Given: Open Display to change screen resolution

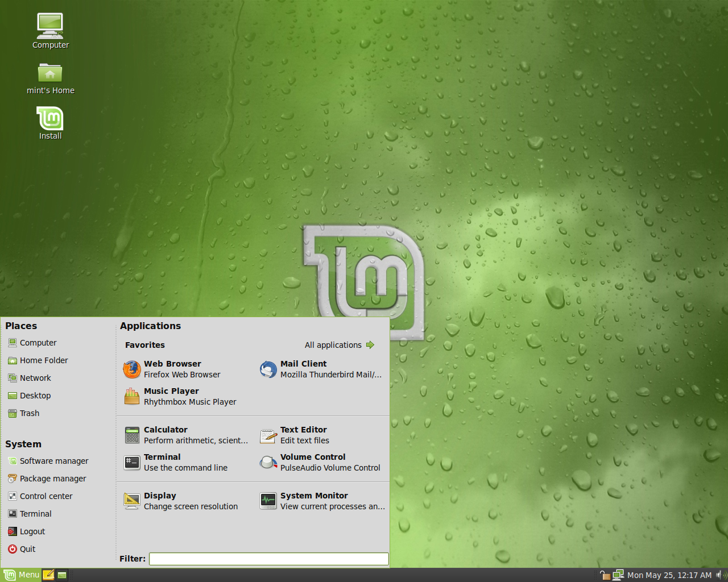Looking at the screenshot, I should [x=181, y=501].
